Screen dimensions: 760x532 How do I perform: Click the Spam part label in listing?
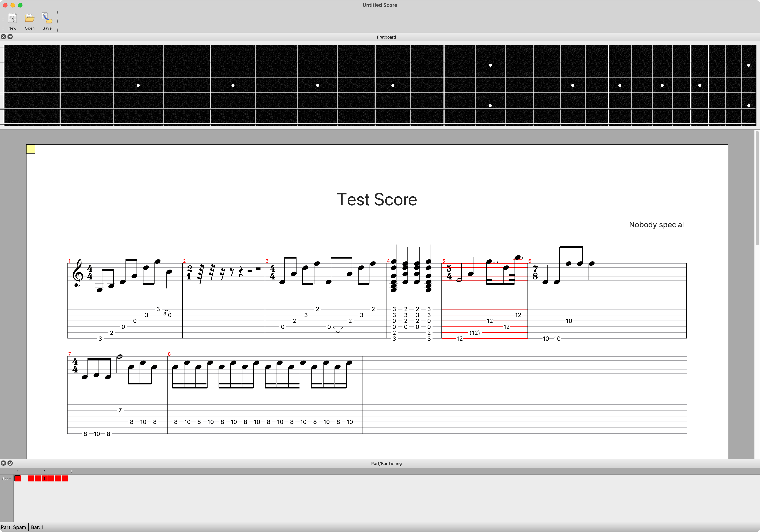[x=7, y=478]
